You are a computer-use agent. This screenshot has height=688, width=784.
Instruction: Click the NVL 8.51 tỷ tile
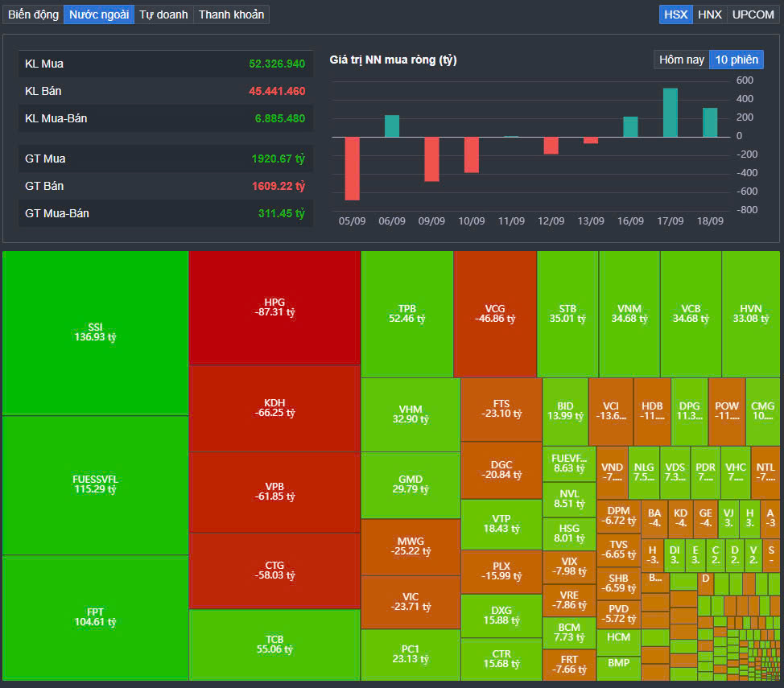(x=569, y=500)
